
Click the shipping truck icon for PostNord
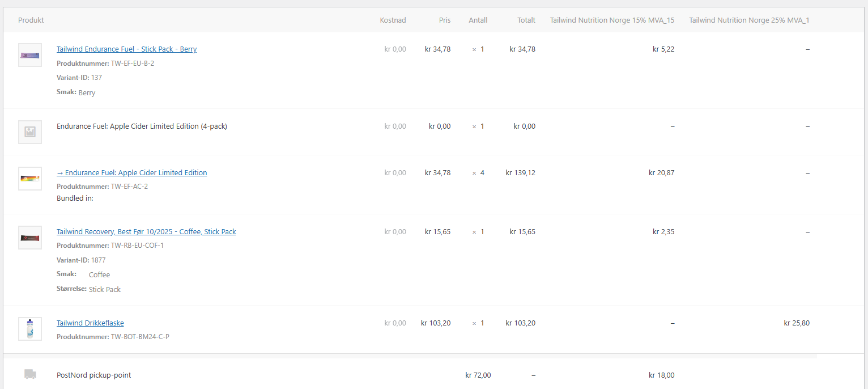[x=30, y=374]
